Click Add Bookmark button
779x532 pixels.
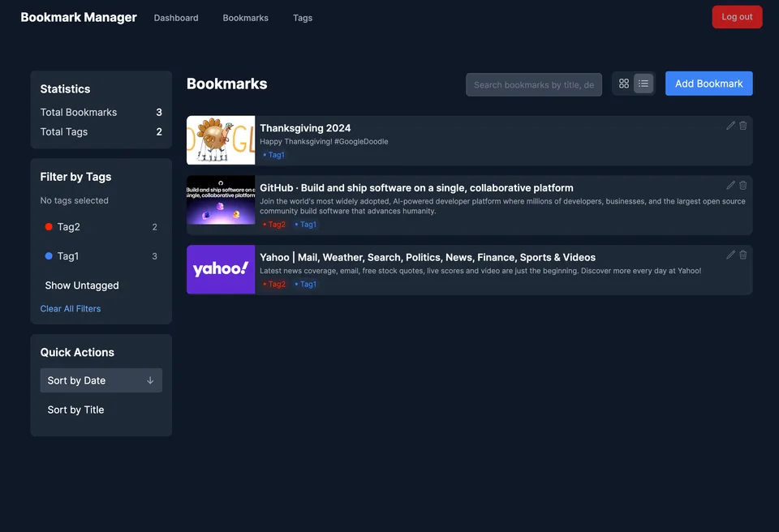pyautogui.click(x=708, y=84)
